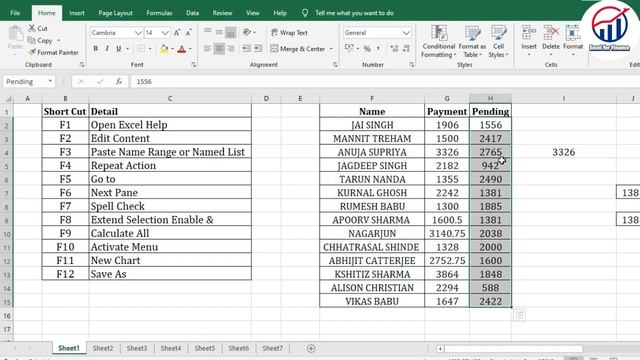Switch to the Sheet5 tab
Screen dimensions: 640x360
coord(204,348)
